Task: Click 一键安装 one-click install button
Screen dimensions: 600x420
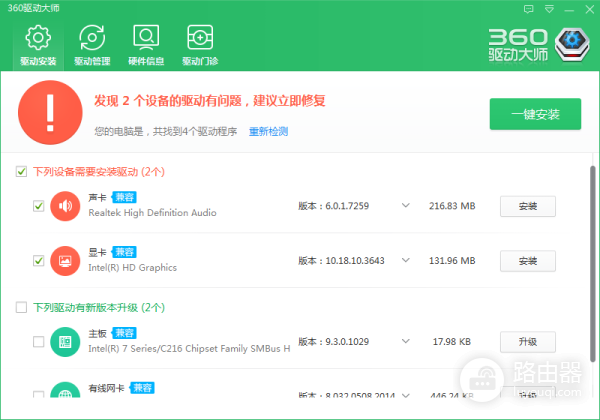Action: click(x=535, y=114)
